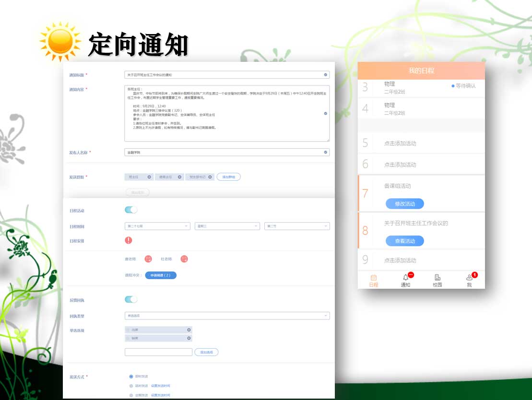Select the 日程 calendar icon in bottom bar
The width and height of the screenshot is (532, 400).
tap(374, 278)
